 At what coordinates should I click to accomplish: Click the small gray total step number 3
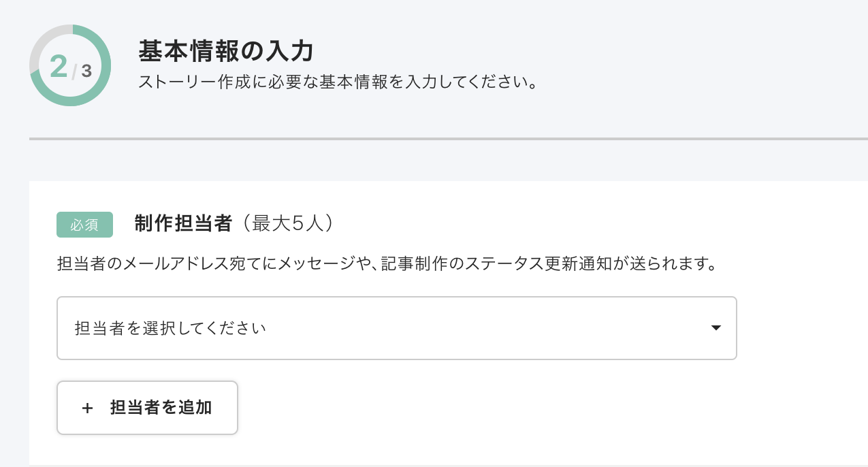coord(86,71)
